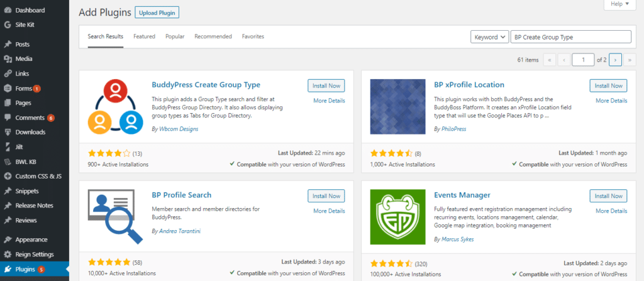
Task: Click the Appearance paintbrush icon
Action: (x=8, y=240)
